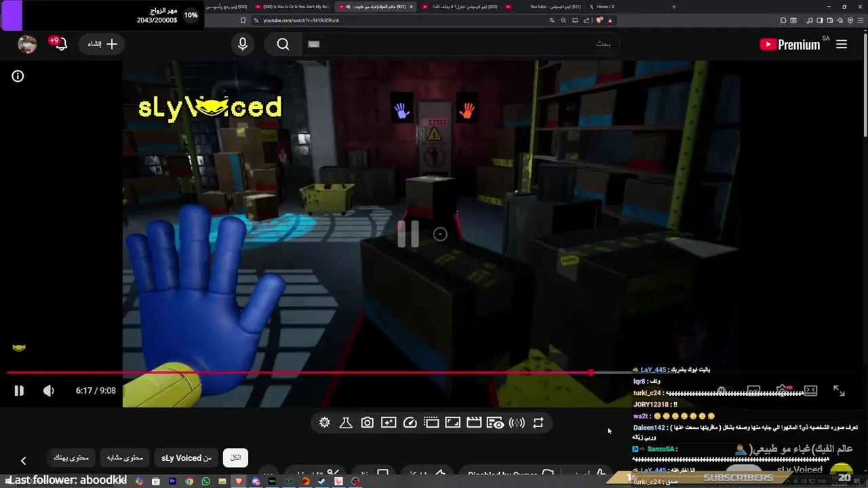Click the YouTube search magnifier icon
Screen dimensions: 868x488
[x=283, y=44]
